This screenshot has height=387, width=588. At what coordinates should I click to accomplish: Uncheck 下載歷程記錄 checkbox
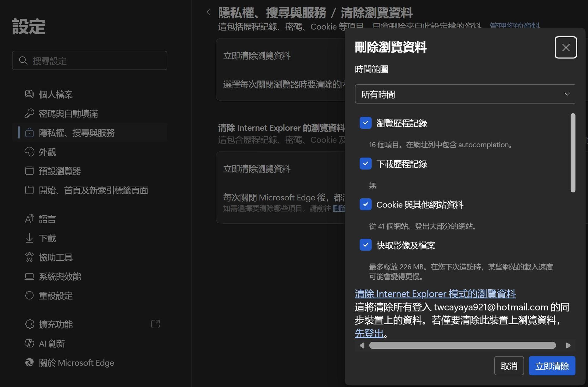click(x=365, y=164)
